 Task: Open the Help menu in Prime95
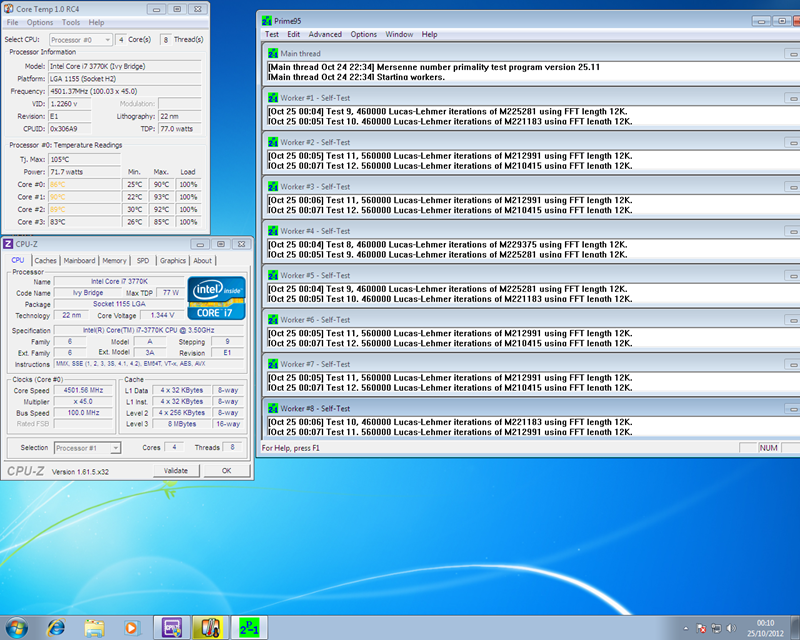[x=430, y=34]
